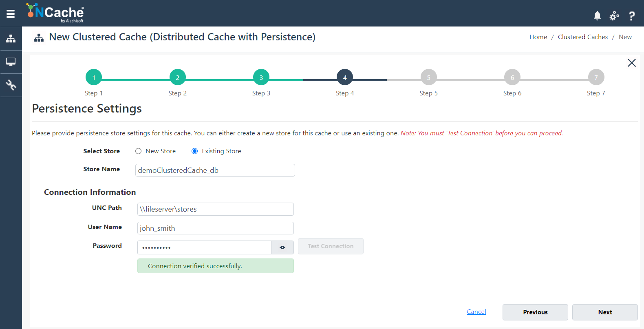Click the 'Select Store' label
Viewport: 644px width, 329px height.
(x=101, y=151)
